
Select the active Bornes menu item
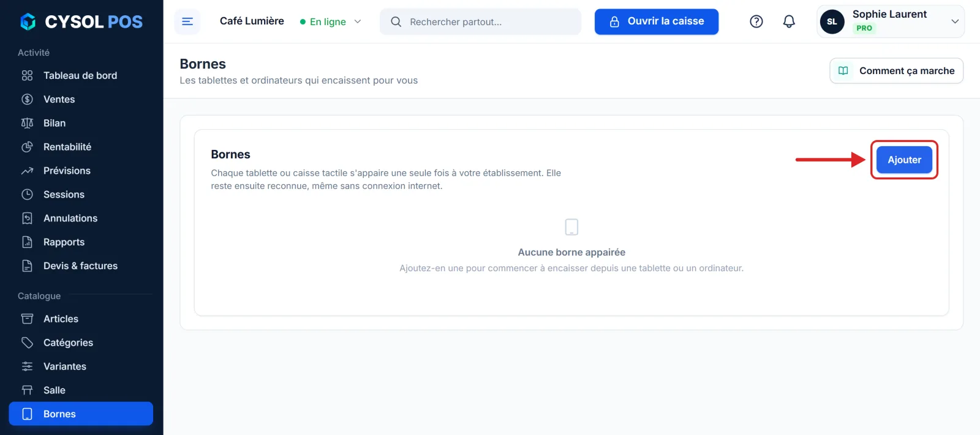[81, 414]
